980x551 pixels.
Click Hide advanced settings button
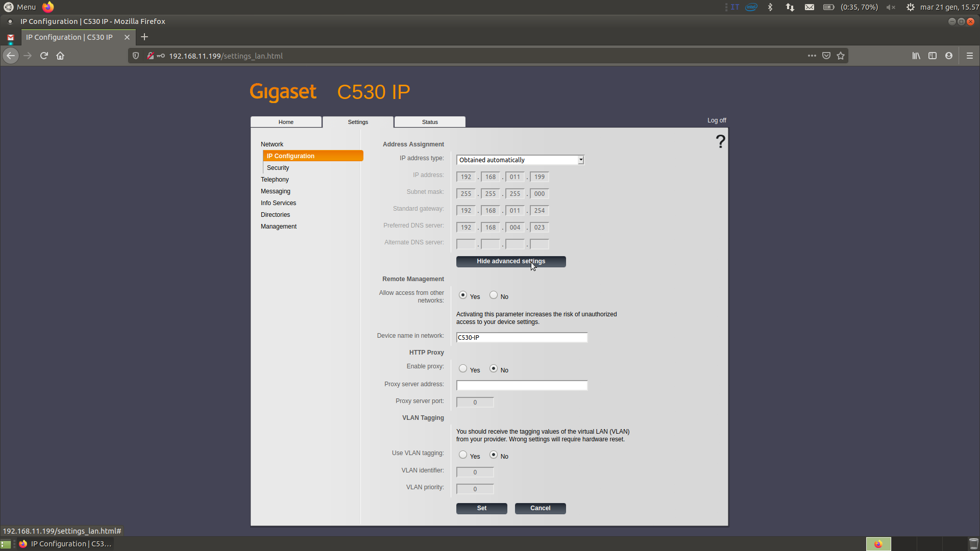point(511,261)
